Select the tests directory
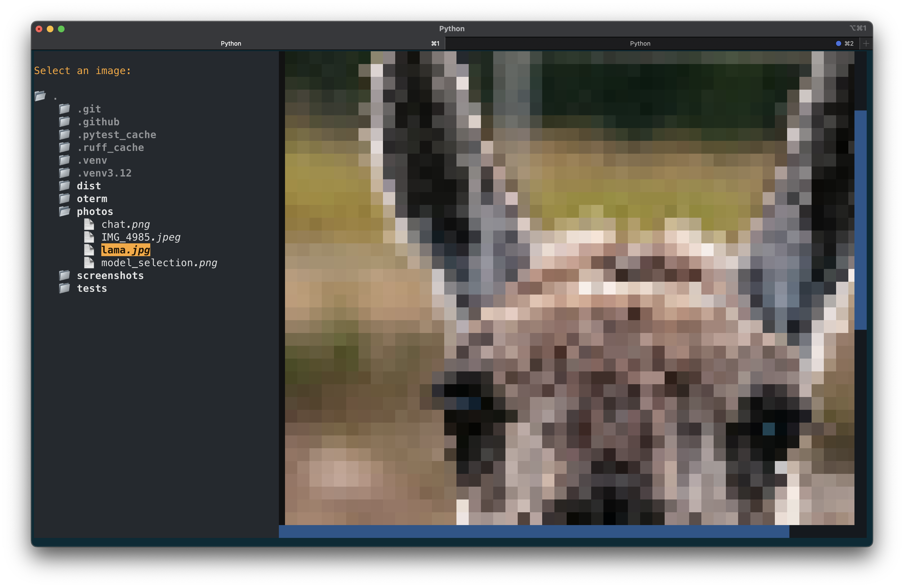This screenshot has height=588, width=904. (92, 288)
